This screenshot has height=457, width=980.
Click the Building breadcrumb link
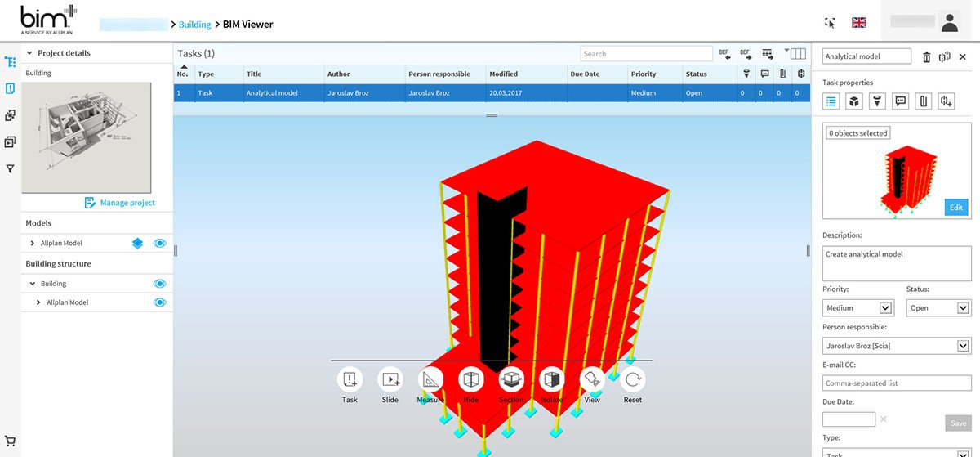click(x=194, y=25)
